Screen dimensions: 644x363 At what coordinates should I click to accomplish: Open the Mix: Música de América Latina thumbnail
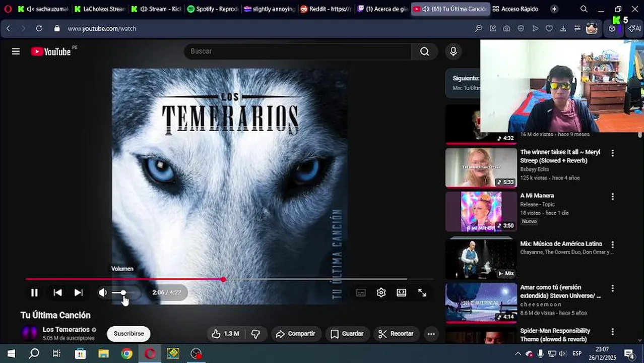tap(481, 259)
